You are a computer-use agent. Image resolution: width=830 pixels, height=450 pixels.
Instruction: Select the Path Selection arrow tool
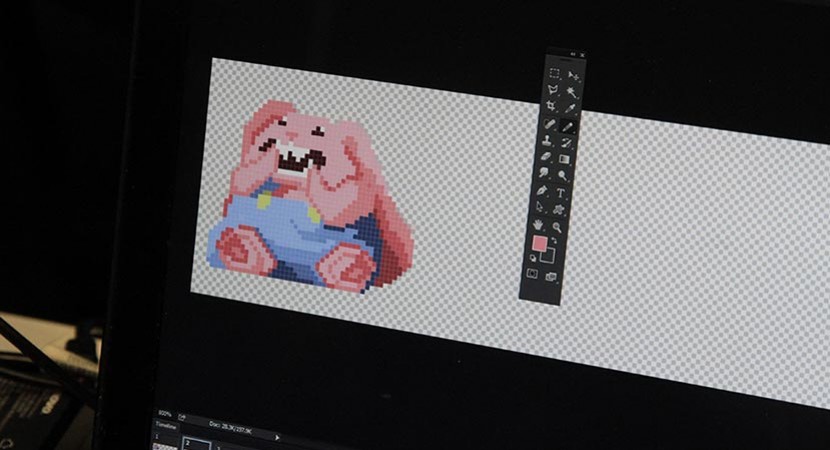pos(540,206)
